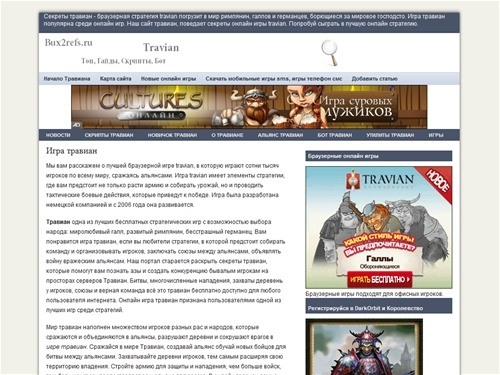Open Скачать мобильные игры sms link
500x375 pixels.
click(x=274, y=79)
